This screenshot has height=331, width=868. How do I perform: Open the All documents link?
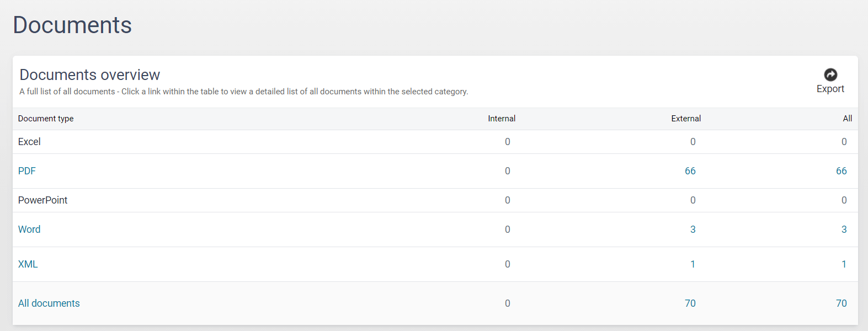pyautogui.click(x=49, y=303)
